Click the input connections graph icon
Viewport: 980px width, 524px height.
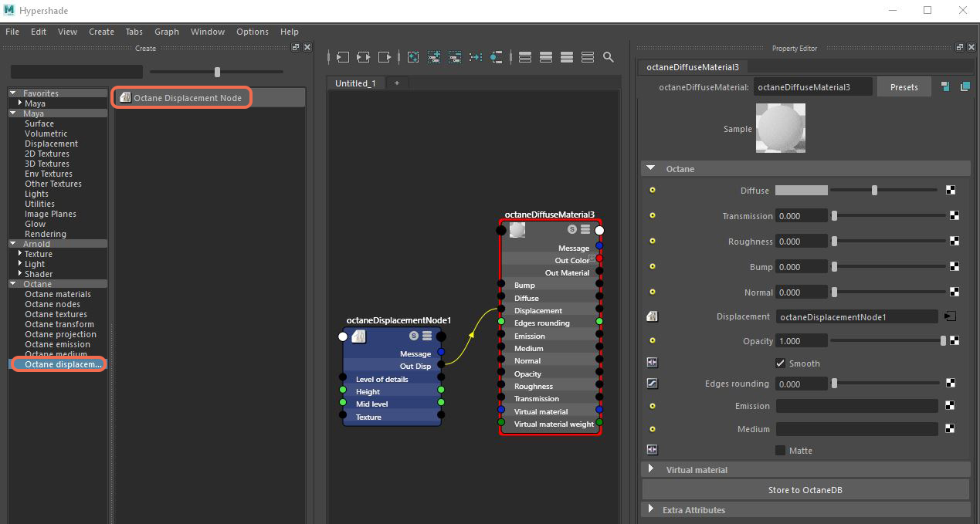click(x=343, y=57)
